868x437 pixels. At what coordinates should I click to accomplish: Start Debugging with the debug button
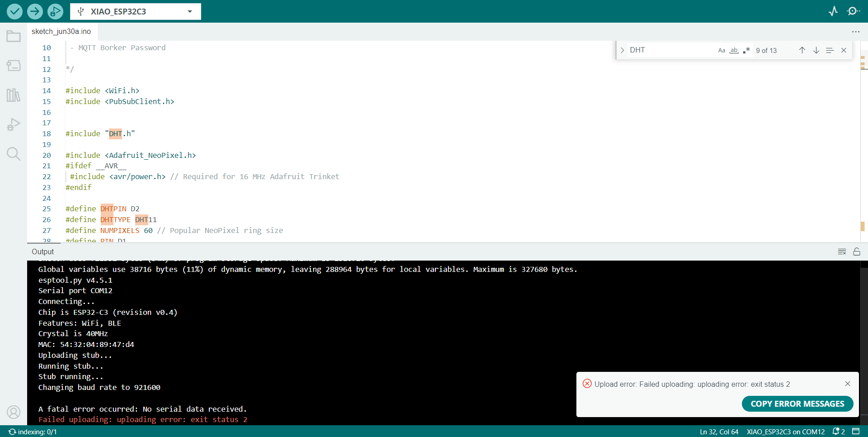click(55, 11)
